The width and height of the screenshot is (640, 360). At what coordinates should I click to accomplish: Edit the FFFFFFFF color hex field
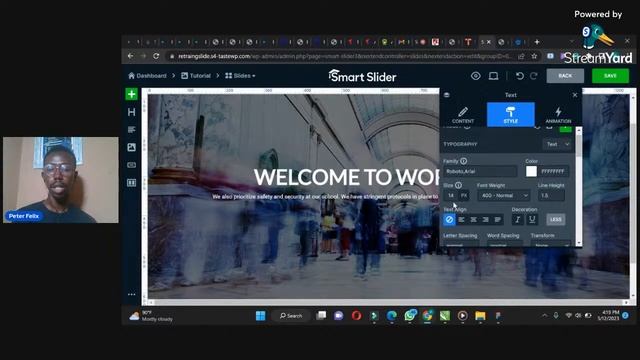[553, 171]
